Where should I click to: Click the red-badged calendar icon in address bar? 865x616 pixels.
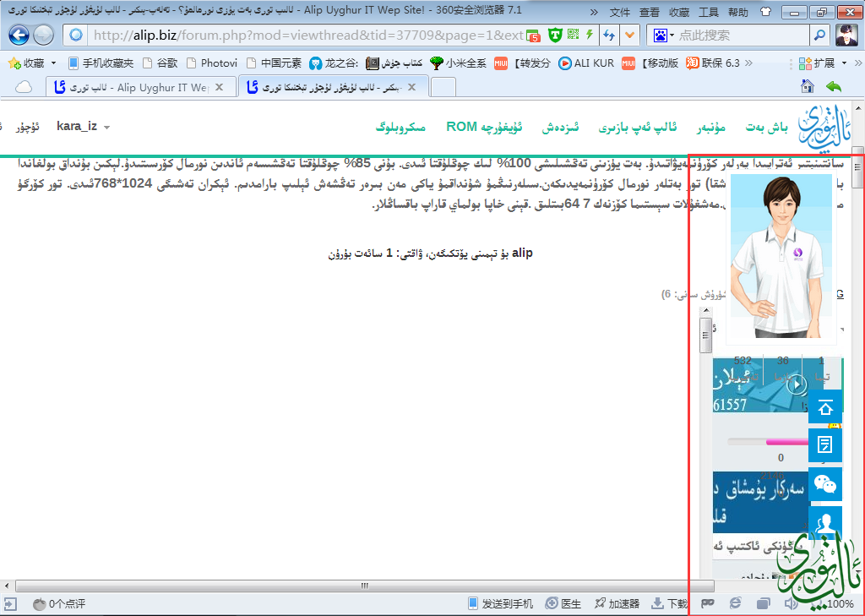(x=533, y=35)
